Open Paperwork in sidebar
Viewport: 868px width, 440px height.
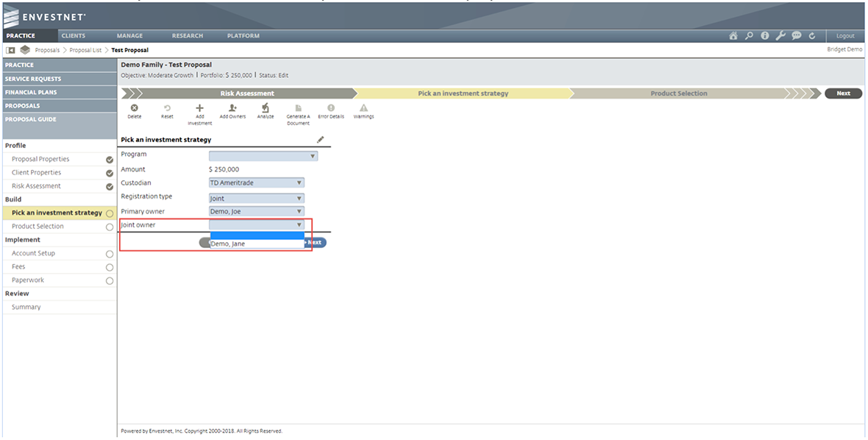click(28, 280)
